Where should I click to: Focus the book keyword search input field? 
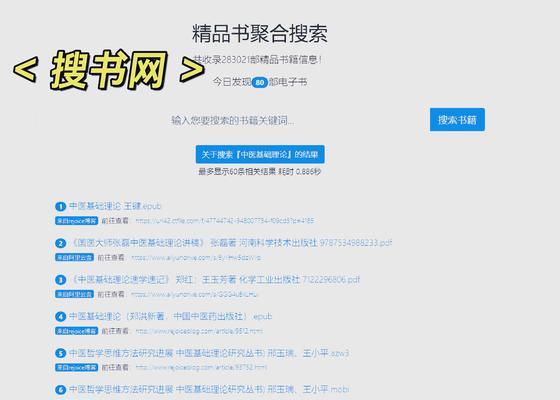pos(232,120)
